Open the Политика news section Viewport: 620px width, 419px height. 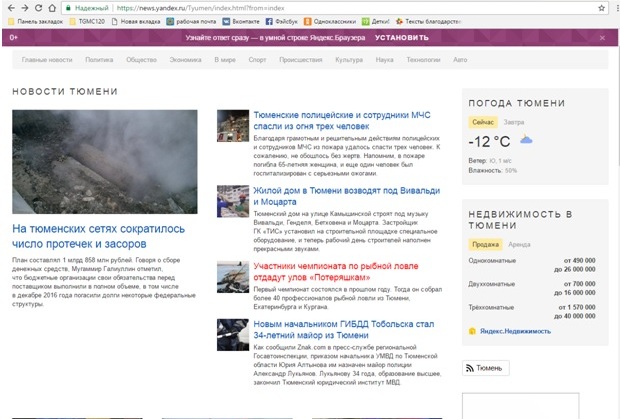(99, 60)
